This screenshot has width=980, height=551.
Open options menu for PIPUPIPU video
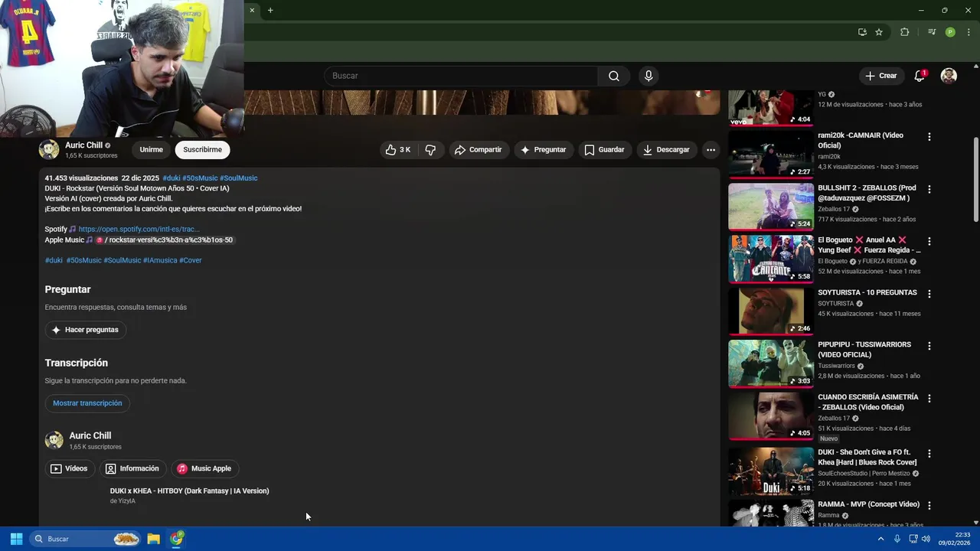929,346
